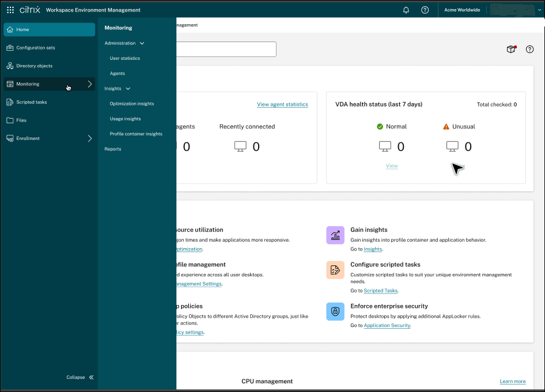The image size is (545, 392).
Task: Click the notifications bell icon
Action: tap(406, 10)
